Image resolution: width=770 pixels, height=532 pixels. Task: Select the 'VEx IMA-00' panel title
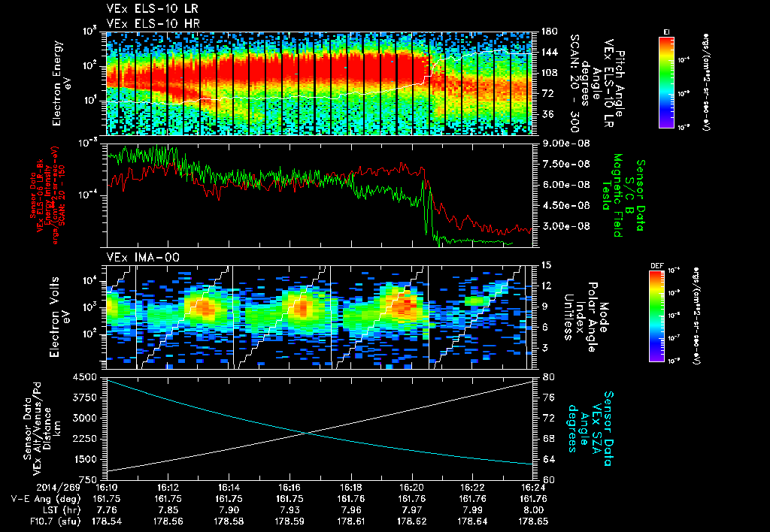[143, 257]
